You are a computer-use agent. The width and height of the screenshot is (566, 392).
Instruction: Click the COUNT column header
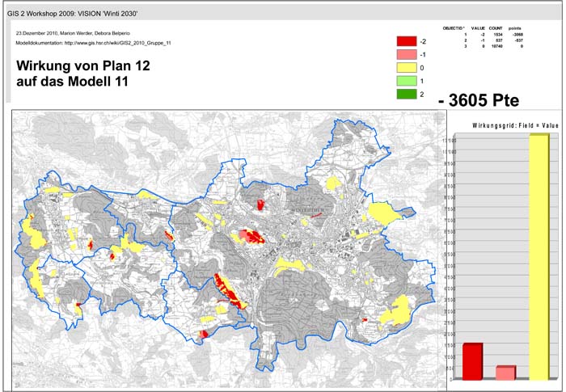496,28
